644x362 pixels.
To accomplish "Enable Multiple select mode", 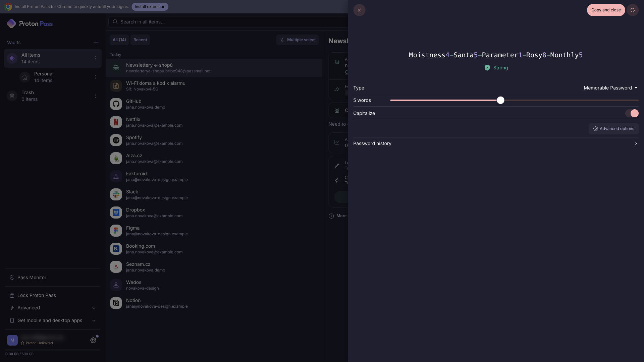I will pyautogui.click(x=298, y=40).
